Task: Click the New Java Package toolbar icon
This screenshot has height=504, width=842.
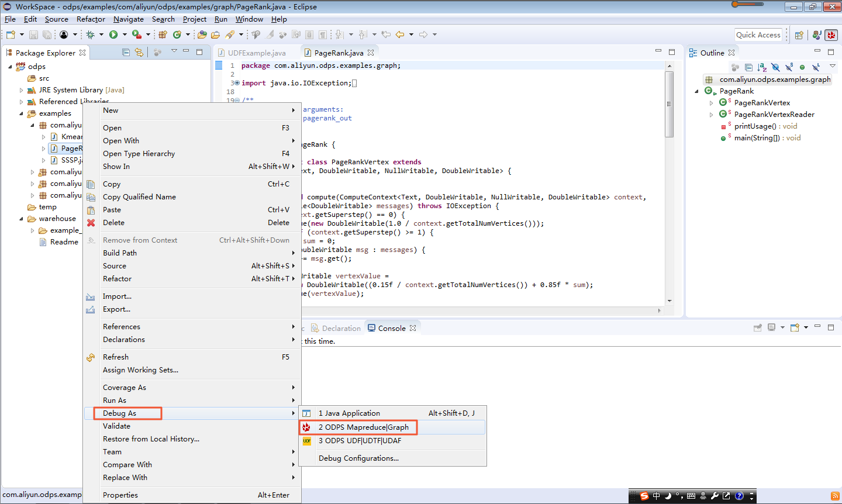Action: tap(163, 34)
